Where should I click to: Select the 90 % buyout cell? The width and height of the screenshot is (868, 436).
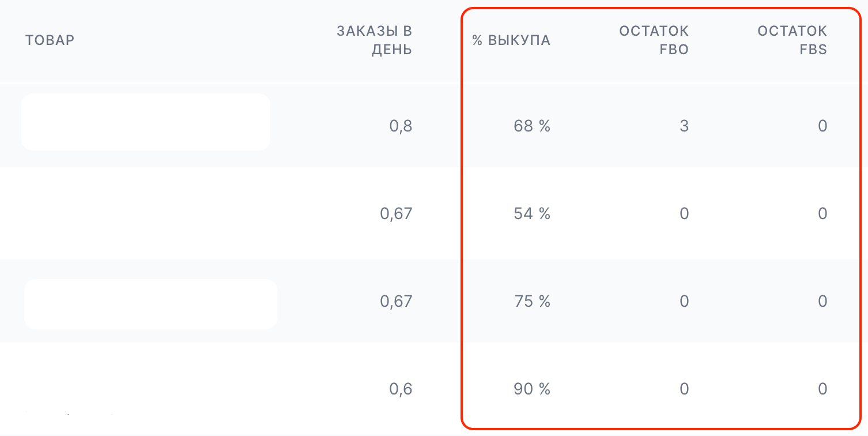[x=531, y=389]
